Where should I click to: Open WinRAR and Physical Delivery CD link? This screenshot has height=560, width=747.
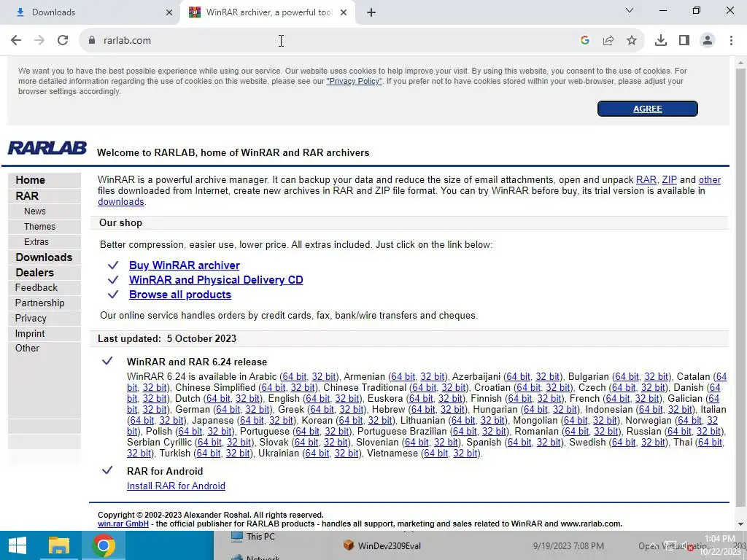pyautogui.click(x=216, y=280)
